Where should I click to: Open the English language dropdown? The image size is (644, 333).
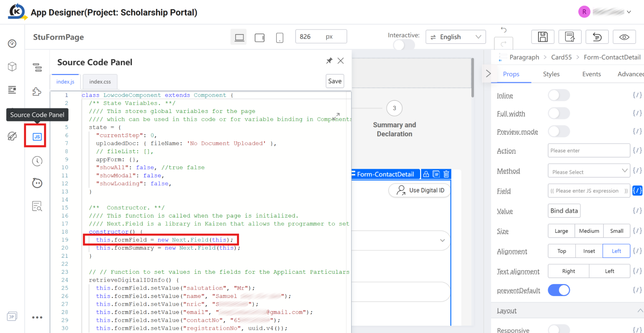tap(456, 37)
